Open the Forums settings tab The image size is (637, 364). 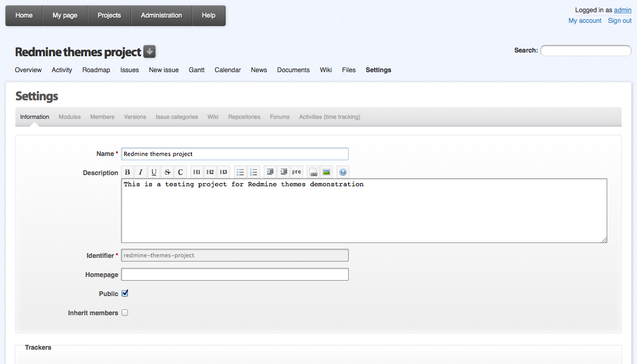click(280, 117)
